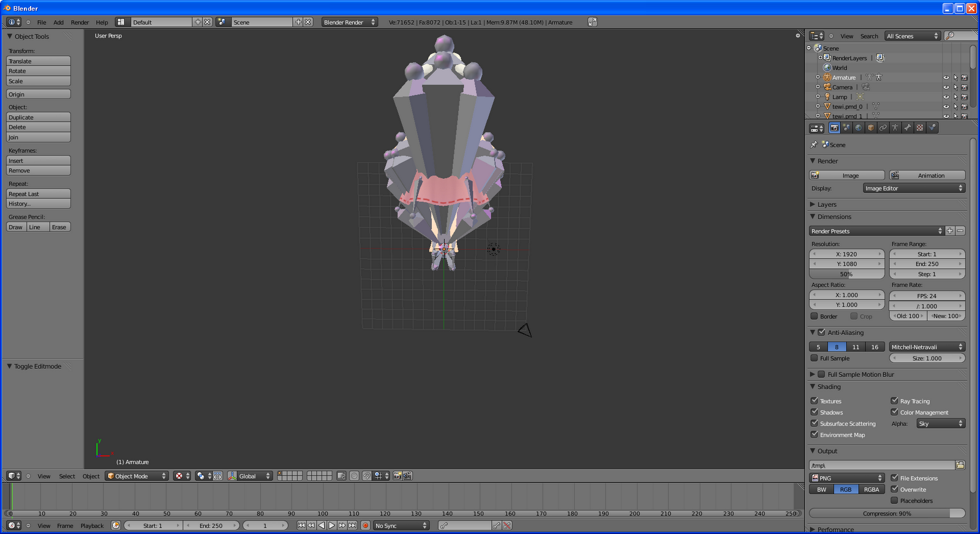Open the No Sync playback dropdown
Viewport: 980px width, 534px height.
(x=401, y=525)
